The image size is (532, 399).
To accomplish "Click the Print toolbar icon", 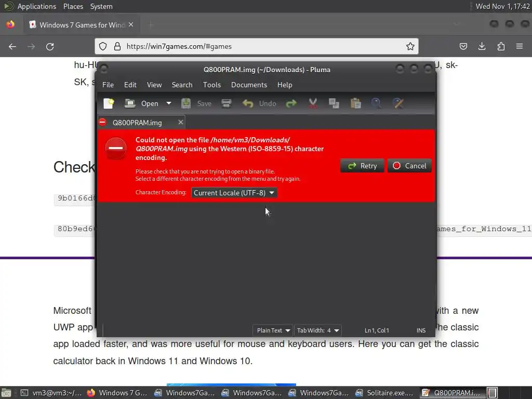I will coord(227,103).
